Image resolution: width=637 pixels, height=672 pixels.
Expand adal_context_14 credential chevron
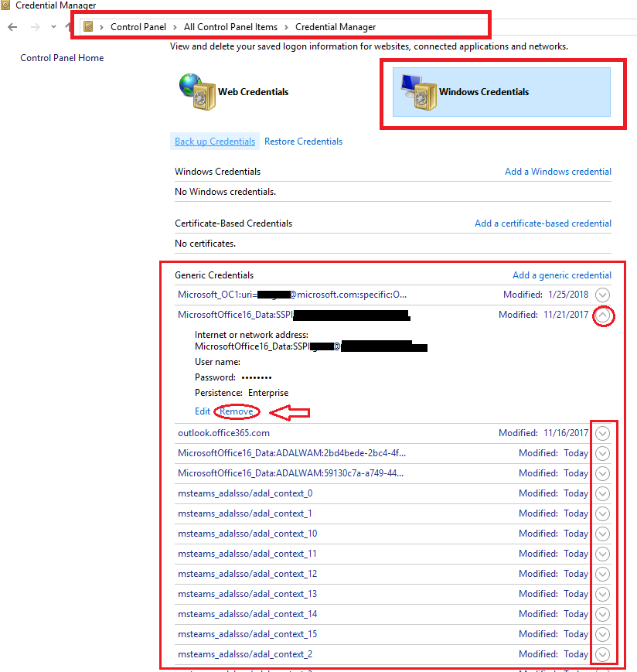pos(602,615)
